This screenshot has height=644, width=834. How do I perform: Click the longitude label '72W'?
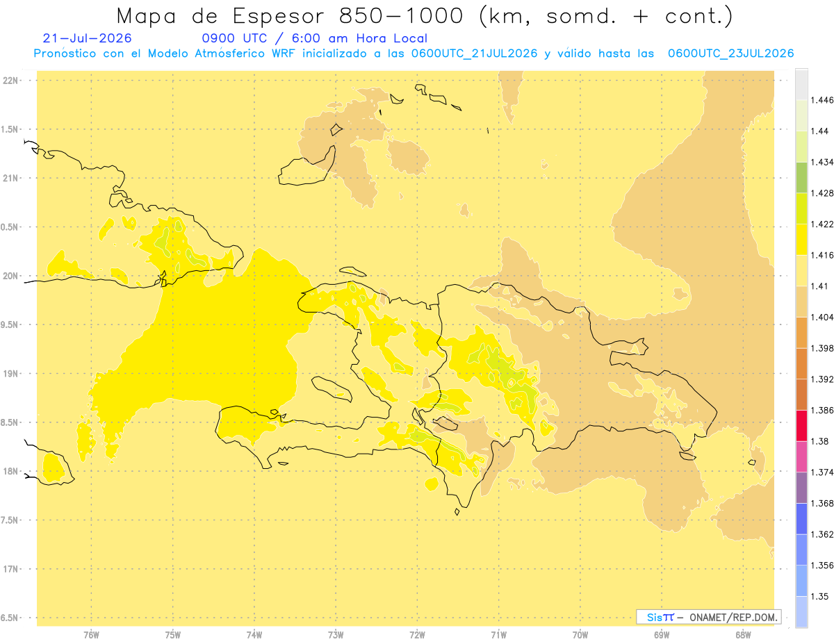[x=417, y=635]
